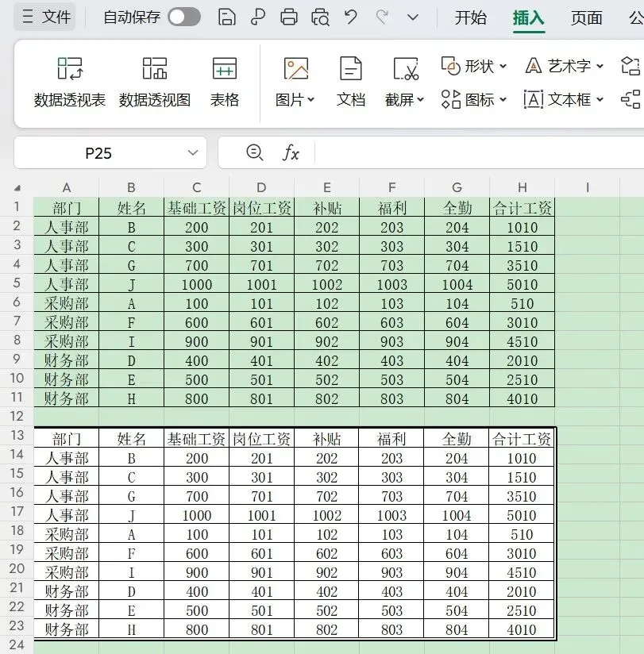Select row 12 header
This screenshot has width=644, height=654.
17,416
